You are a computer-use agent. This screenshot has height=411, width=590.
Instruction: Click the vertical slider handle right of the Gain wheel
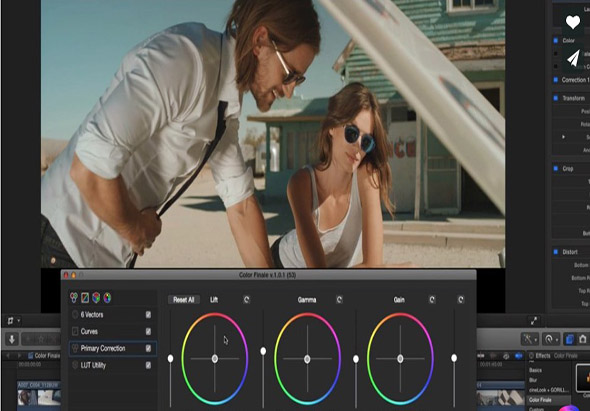[x=454, y=358]
